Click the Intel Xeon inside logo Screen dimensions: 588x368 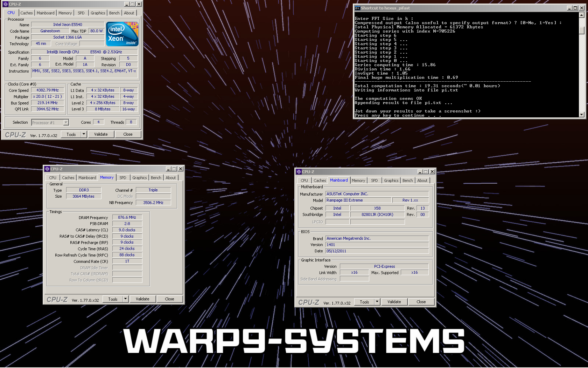coord(122,34)
